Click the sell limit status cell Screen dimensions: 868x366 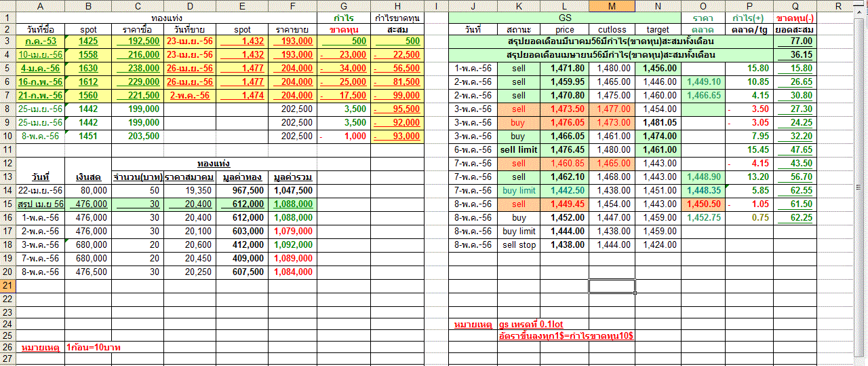pyautogui.click(x=519, y=149)
